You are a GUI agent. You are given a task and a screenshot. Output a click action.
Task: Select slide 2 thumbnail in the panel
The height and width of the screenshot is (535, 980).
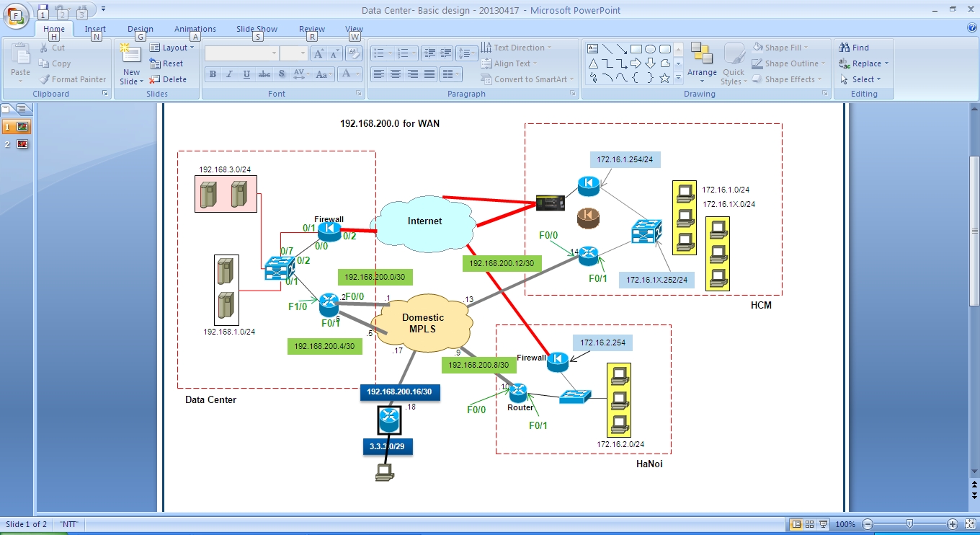[x=22, y=144]
